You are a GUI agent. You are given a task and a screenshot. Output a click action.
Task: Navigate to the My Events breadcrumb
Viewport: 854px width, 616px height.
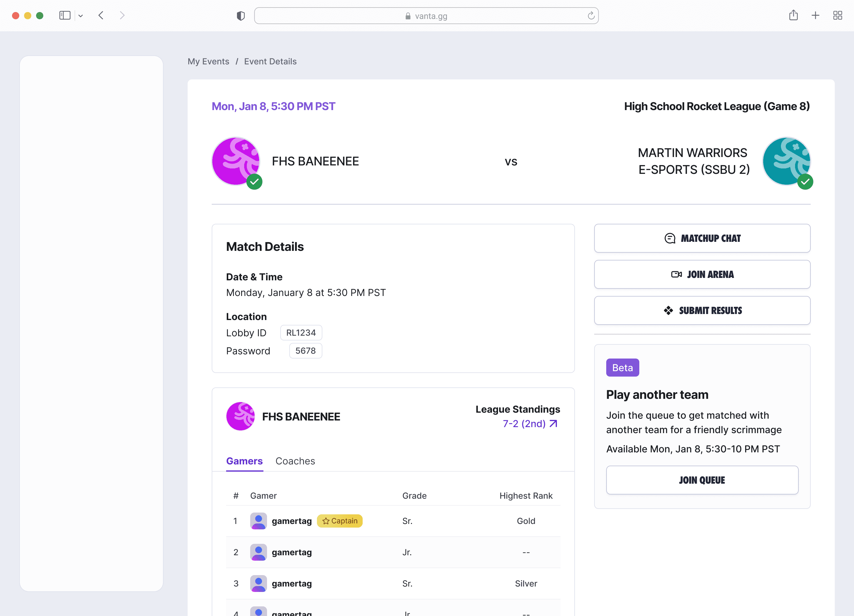point(208,61)
